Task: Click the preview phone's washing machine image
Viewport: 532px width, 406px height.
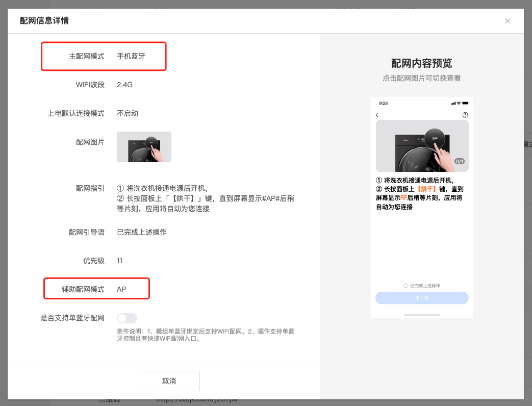Action: [x=422, y=146]
